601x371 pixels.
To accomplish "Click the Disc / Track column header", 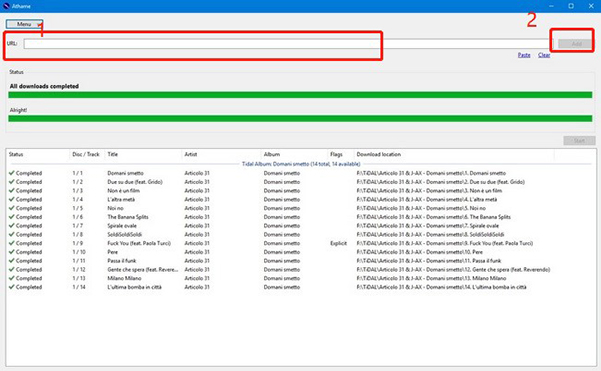I will click(x=86, y=154).
